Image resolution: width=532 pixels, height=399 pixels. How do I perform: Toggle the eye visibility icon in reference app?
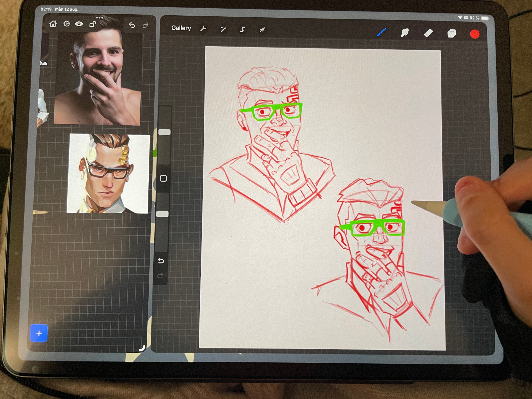[x=79, y=24]
